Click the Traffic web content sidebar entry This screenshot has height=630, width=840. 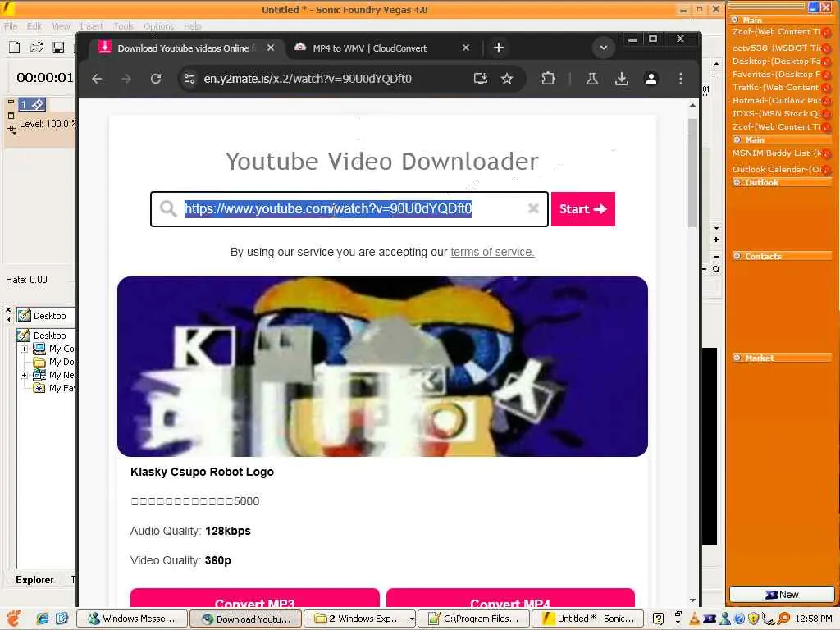pyautogui.click(x=776, y=87)
